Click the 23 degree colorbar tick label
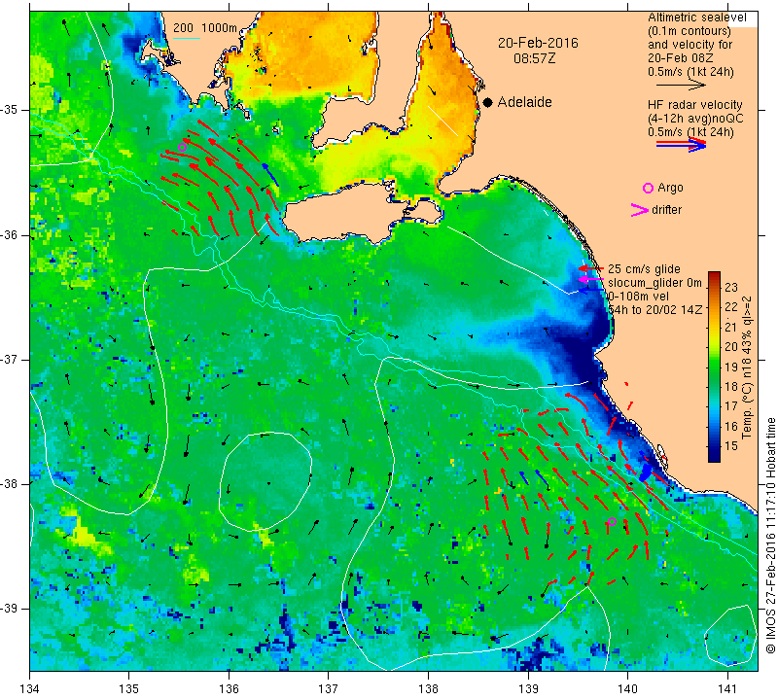This screenshot has width=778, height=700. [731, 287]
